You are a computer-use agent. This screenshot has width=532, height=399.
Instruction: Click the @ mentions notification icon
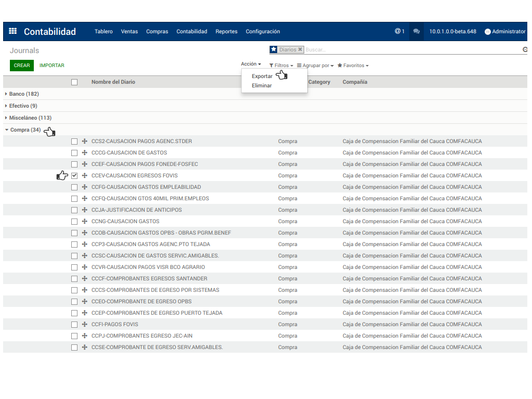click(399, 31)
